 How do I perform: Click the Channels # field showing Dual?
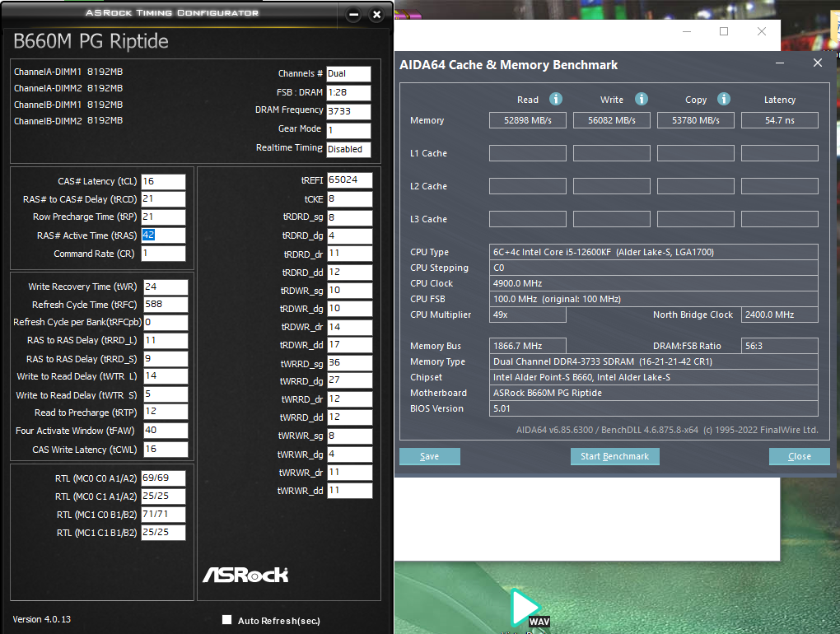coord(348,74)
